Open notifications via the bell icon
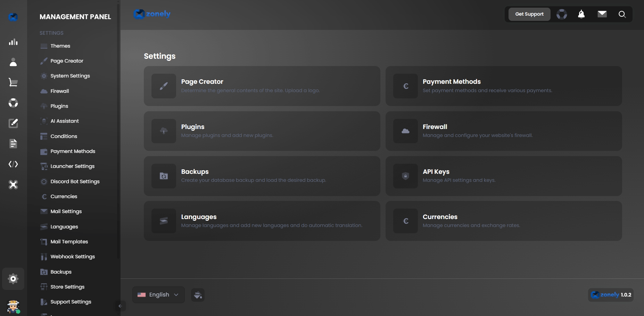 581,14
